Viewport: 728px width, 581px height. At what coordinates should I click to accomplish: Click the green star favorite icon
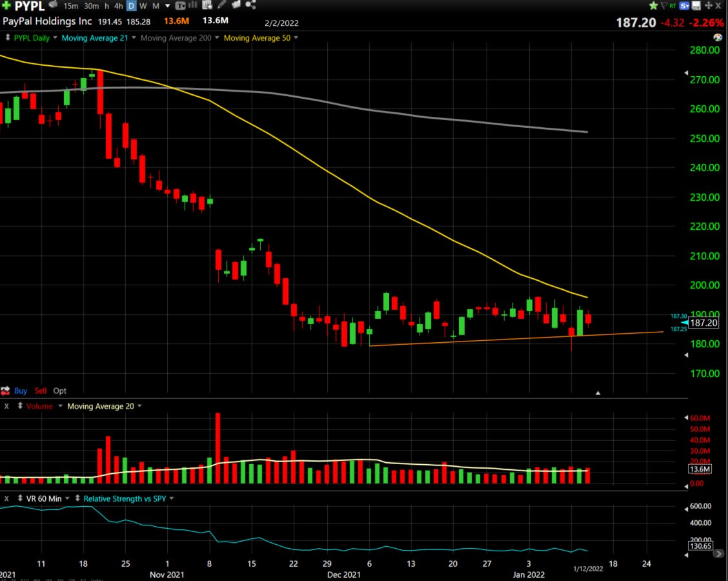point(653,6)
